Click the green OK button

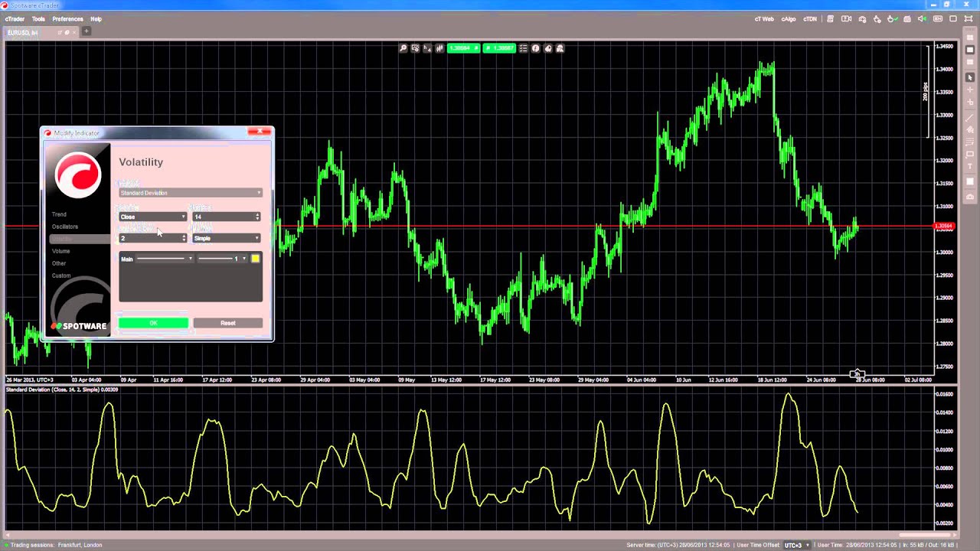pos(153,323)
